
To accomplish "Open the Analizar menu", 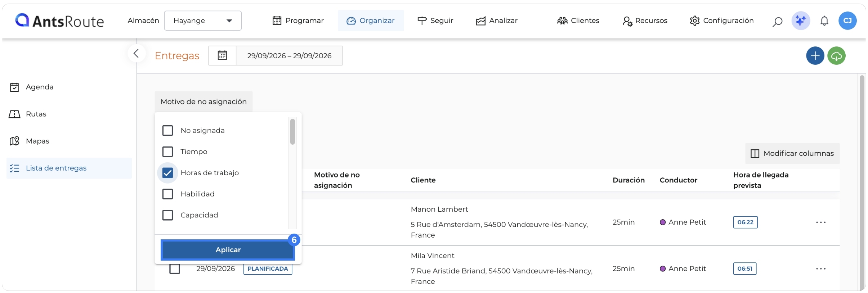I will click(x=497, y=21).
